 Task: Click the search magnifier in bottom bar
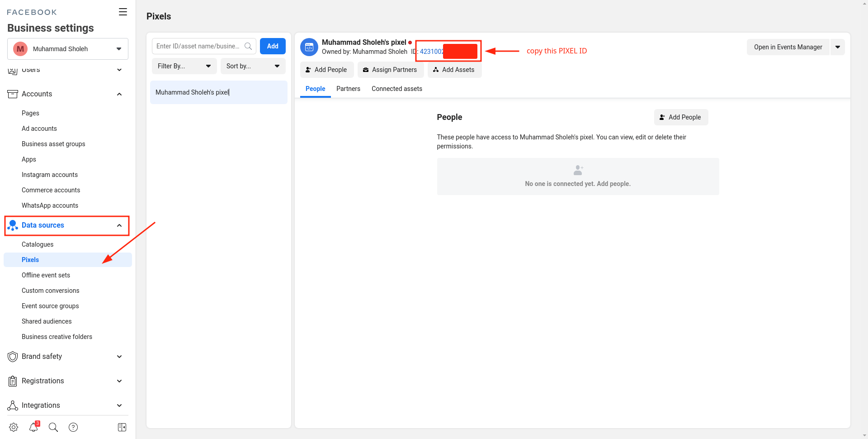53,427
